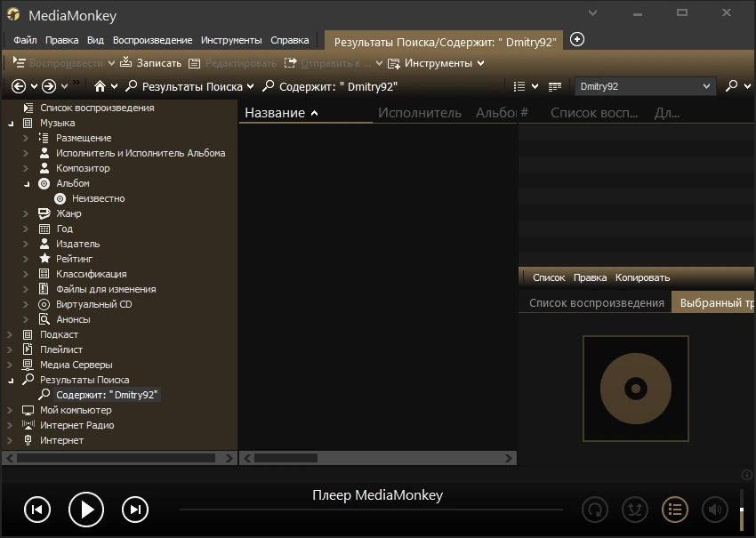This screenshot has width=756, height=538.
Task: Click the Play button in the player
Action: [x=85, y=509]
